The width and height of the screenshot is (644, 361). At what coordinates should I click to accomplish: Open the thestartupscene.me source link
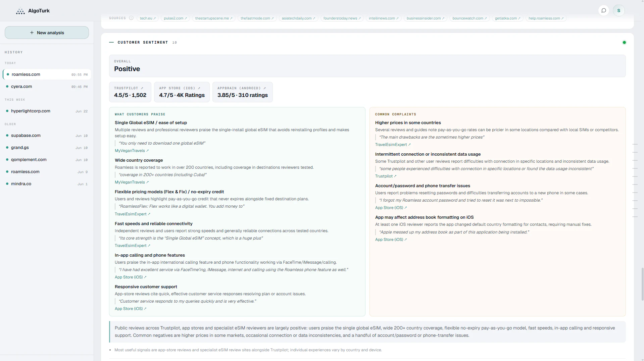point(214,18)
